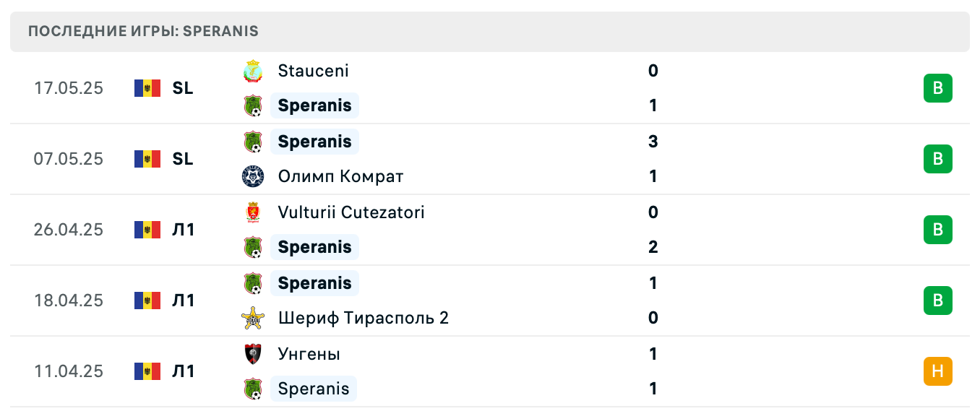The image size is (980, 419).
Task: Open the Stauceni team link
Action: coord(313,71)
